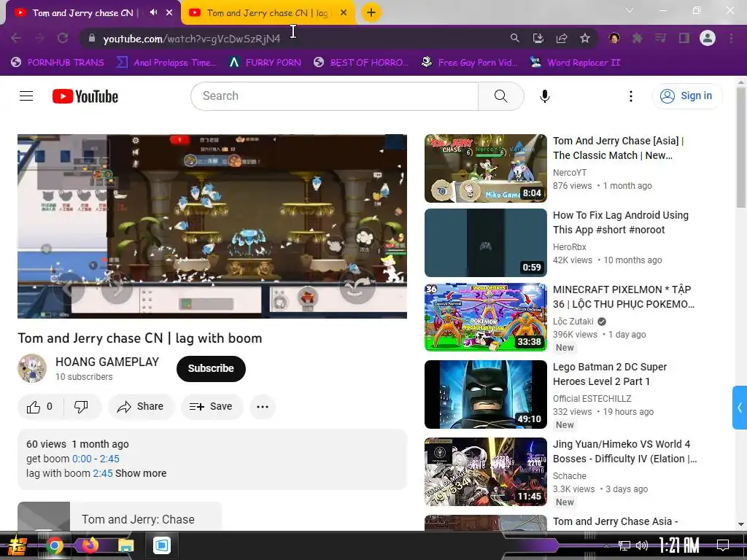Viewport: 747px width, 560px height.
Task: Expand the blue side panel arrow tab
Action: (740, 408)
